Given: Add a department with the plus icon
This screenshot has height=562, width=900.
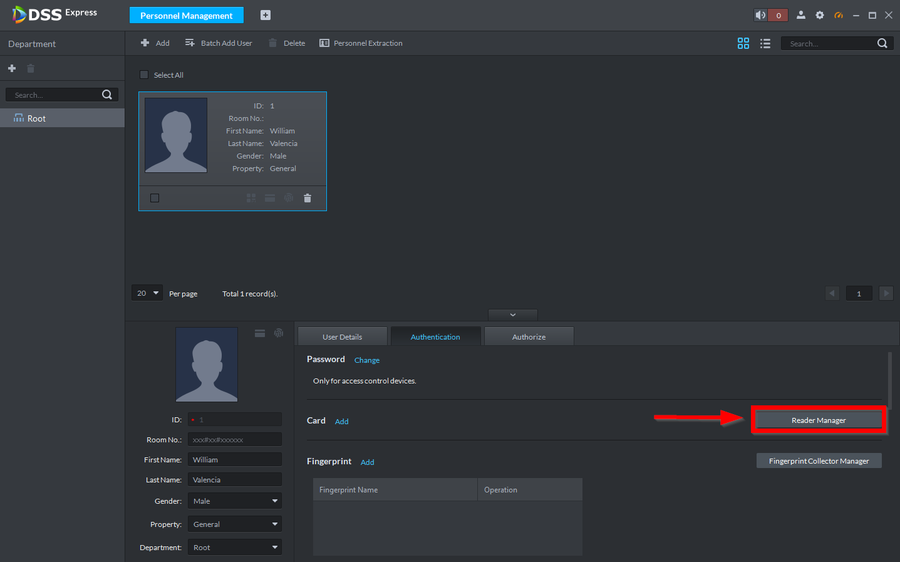Looking at the screenshot, I should click(x=12, y=68).
